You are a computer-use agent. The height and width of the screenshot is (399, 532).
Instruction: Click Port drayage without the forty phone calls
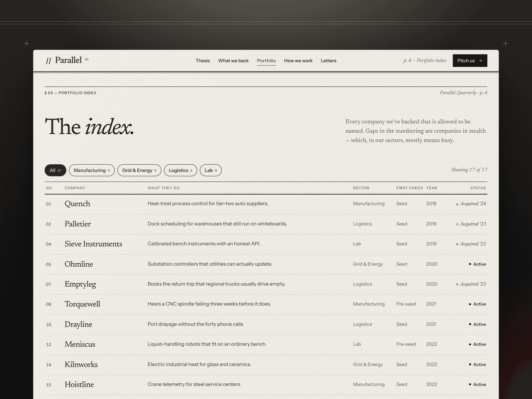coord(196,324)
